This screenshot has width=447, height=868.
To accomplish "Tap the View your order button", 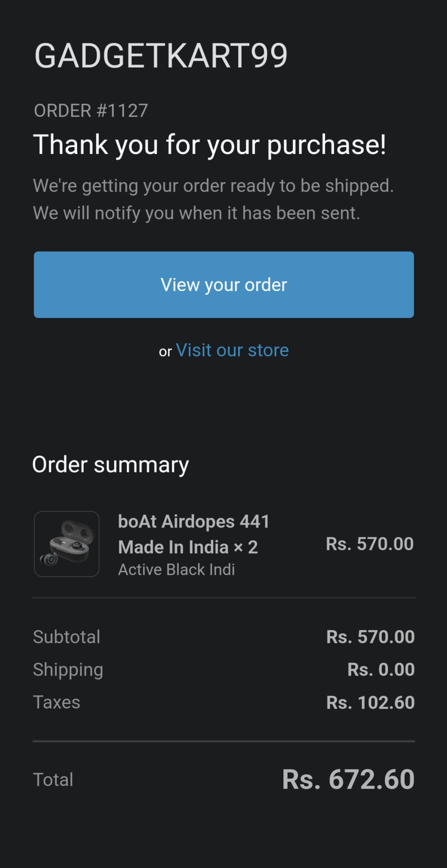I will click(x=224, y=284).
